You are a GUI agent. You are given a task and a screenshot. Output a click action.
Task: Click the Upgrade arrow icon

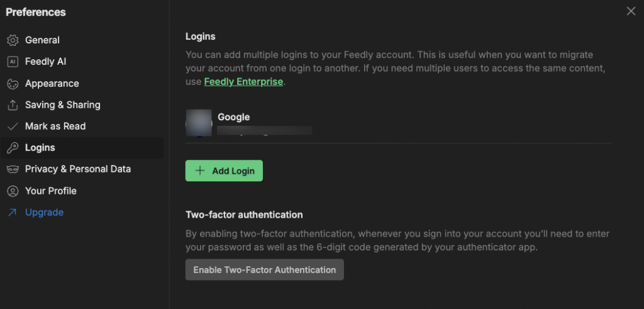13,213
